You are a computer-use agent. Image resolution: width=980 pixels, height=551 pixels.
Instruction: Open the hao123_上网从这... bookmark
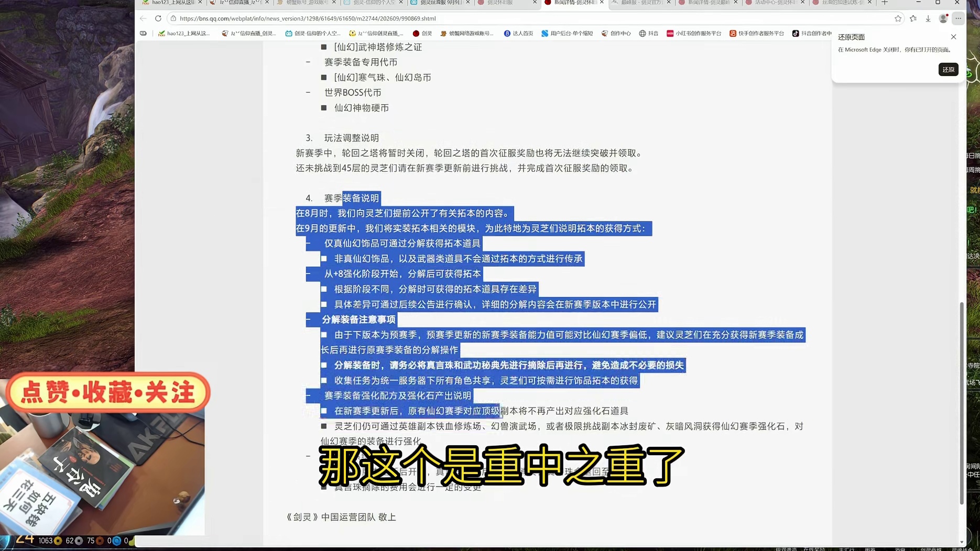click(x=184, y=33)
